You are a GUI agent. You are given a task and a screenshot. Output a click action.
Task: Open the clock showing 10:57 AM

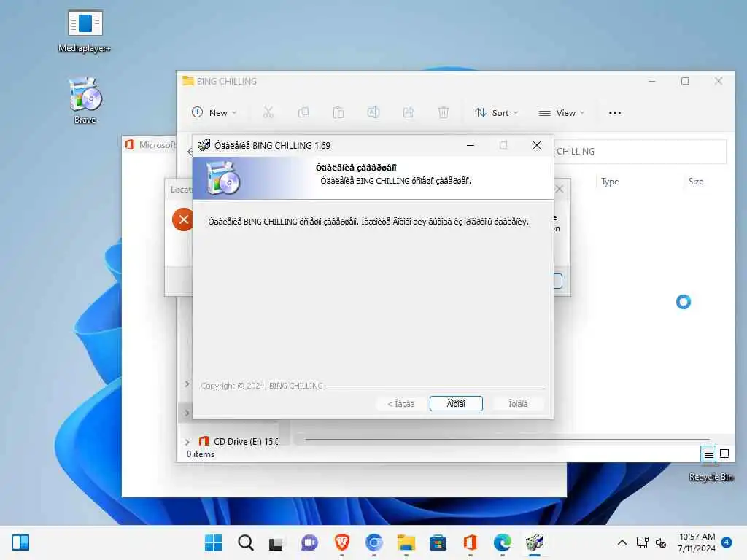click(697, 542)
